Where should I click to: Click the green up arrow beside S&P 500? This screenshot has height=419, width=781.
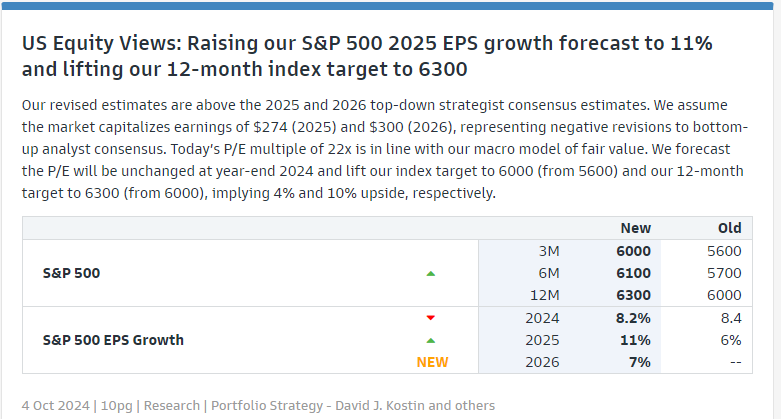coord(431,273)
